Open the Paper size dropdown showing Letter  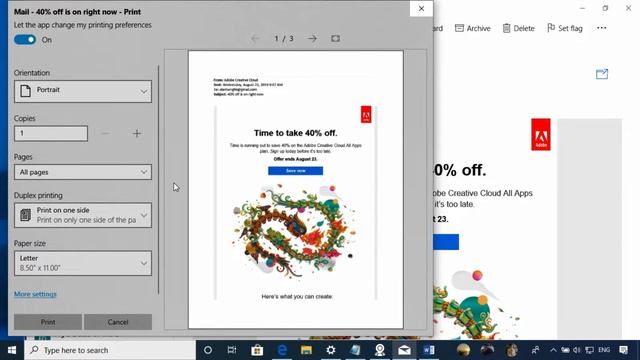click(x=83, y=263)
